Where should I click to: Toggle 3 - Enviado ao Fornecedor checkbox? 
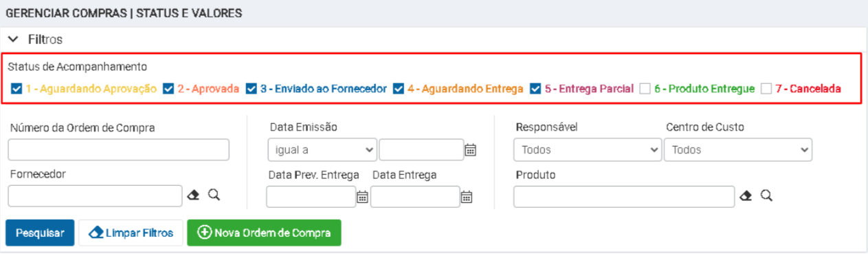click(x=252, y=89)
